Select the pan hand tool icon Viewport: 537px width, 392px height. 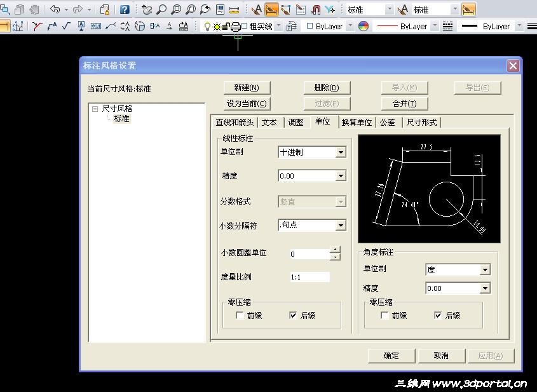(147, 10)
